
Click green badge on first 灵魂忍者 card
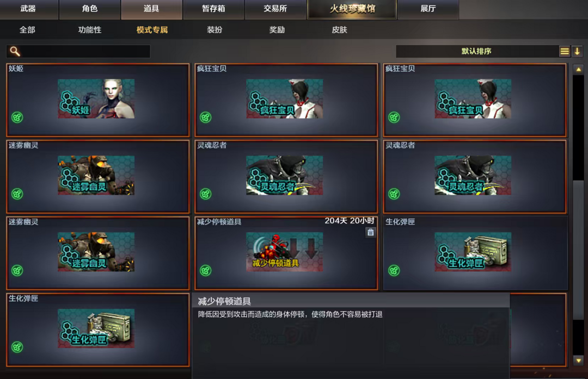click(205, 194)
